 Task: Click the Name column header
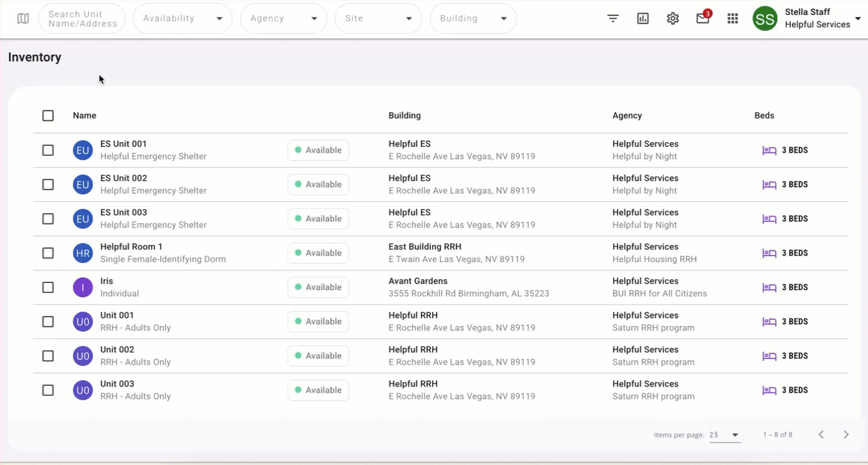tap(85, 115)
